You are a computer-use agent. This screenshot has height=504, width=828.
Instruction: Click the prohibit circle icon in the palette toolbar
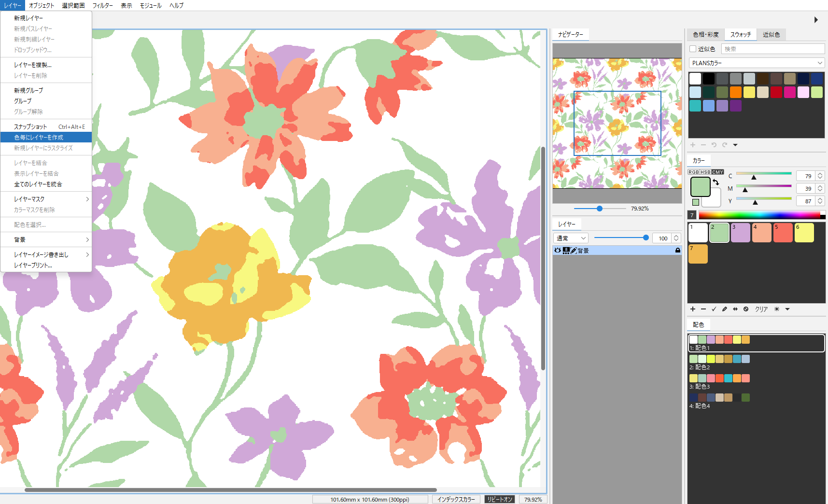coord(746,309)
